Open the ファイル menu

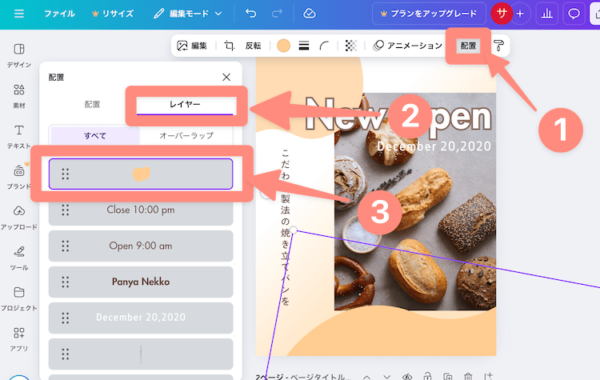pyautogui.click(x=59, y=14)
